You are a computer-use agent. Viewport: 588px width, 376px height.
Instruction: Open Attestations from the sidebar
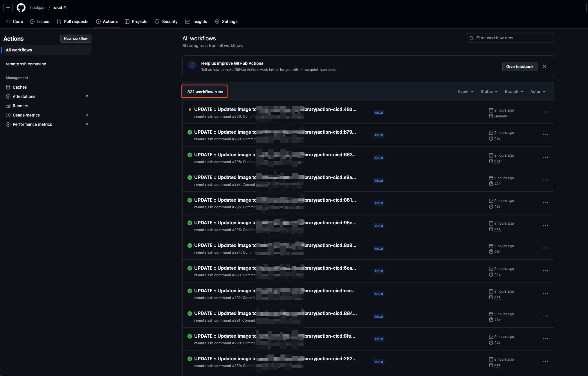(x=24, y=96)
